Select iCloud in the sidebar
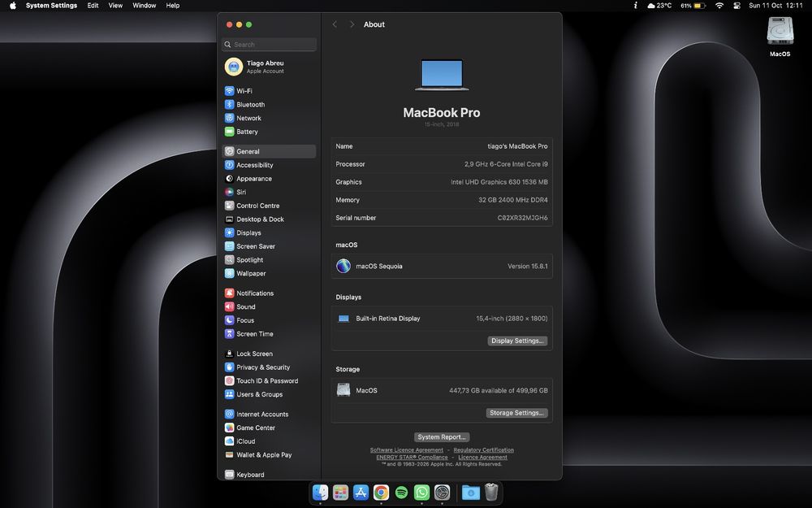The height and width of the screenshot is (508, 812). tap(269, 441)
